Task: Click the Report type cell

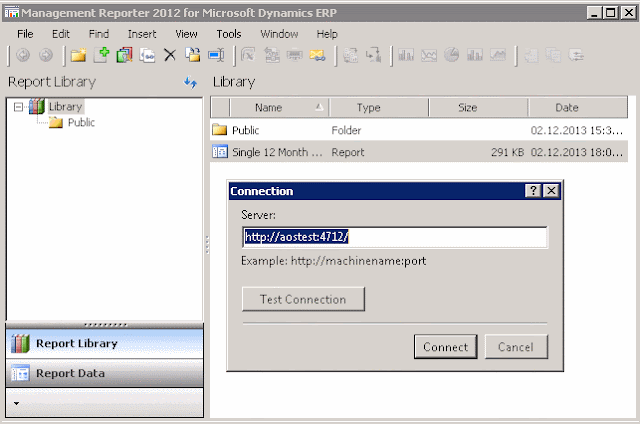Action: (348, 152)
